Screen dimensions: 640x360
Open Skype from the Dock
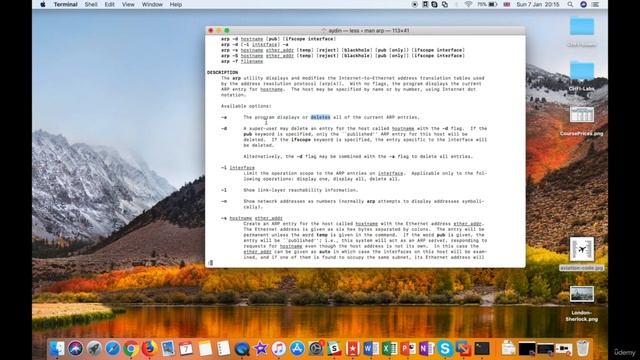[x=445, y=349]
